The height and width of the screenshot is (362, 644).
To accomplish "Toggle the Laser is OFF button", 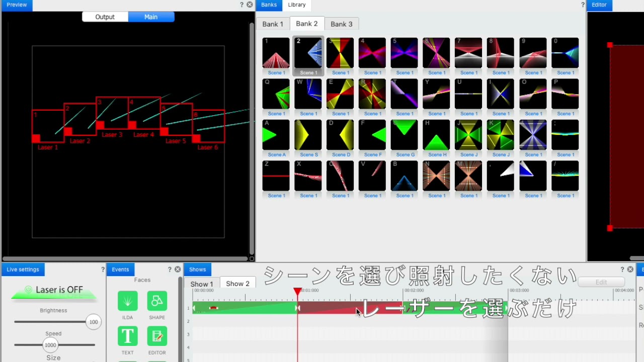I will [54, 290].
